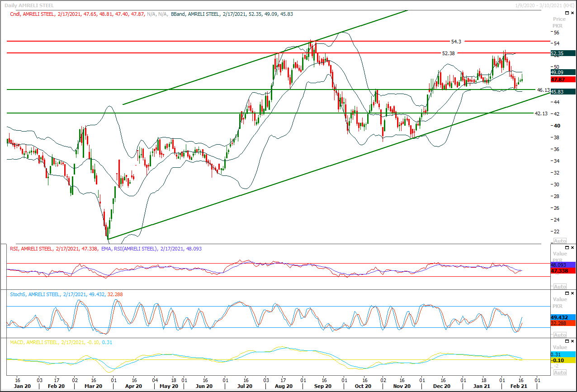577x392 pixels.
Task: Maximize the RSI indicator panel
Action: tap(566, 248)
